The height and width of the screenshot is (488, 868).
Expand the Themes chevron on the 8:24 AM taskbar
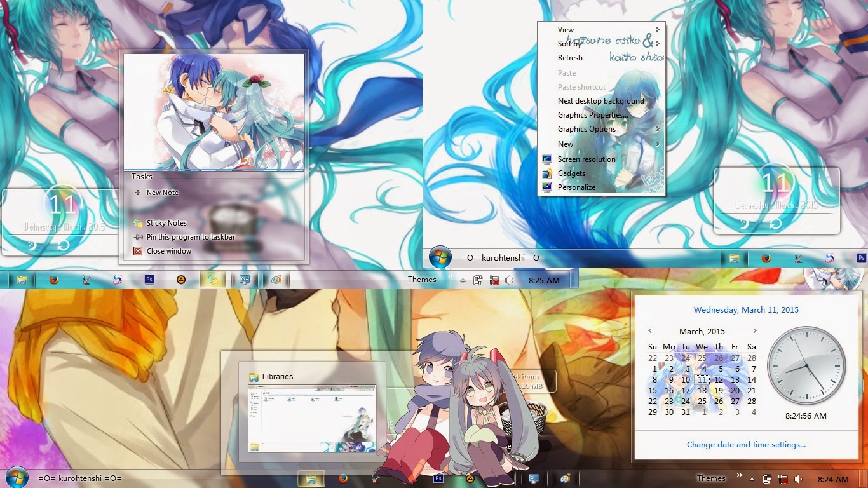(x=739, y=476)
